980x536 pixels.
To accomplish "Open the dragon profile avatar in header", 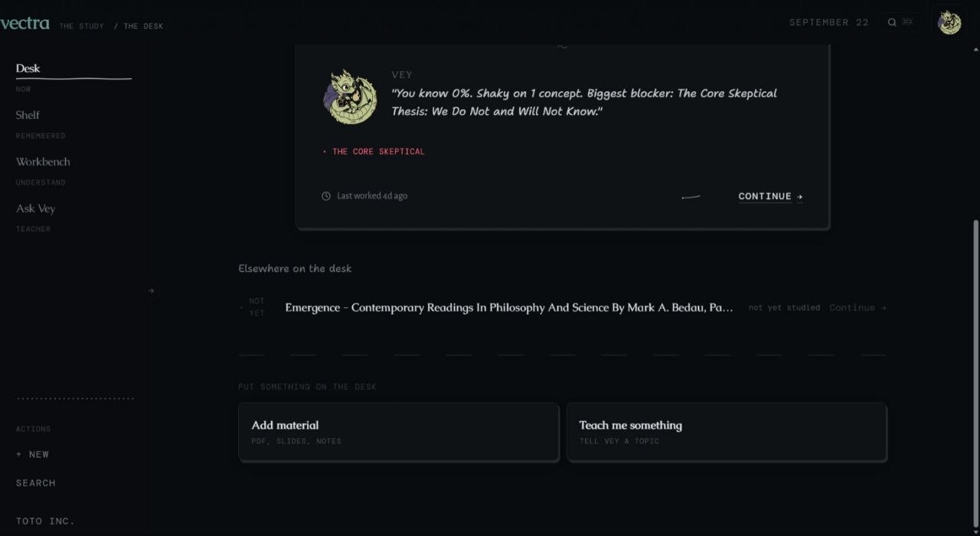I will 949,22.
